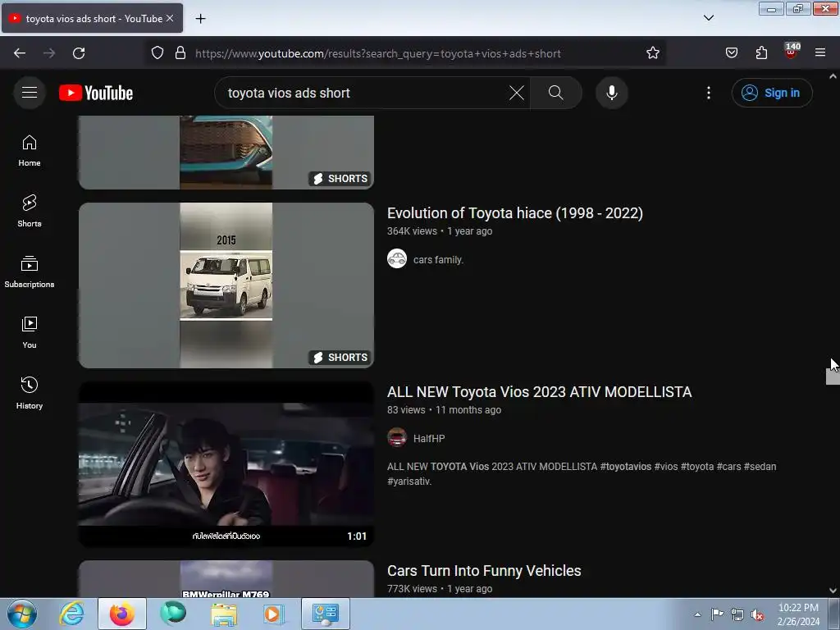The image size is (840, 630).
Task: Click the browser Forward arrow
Action: point(49,53)
